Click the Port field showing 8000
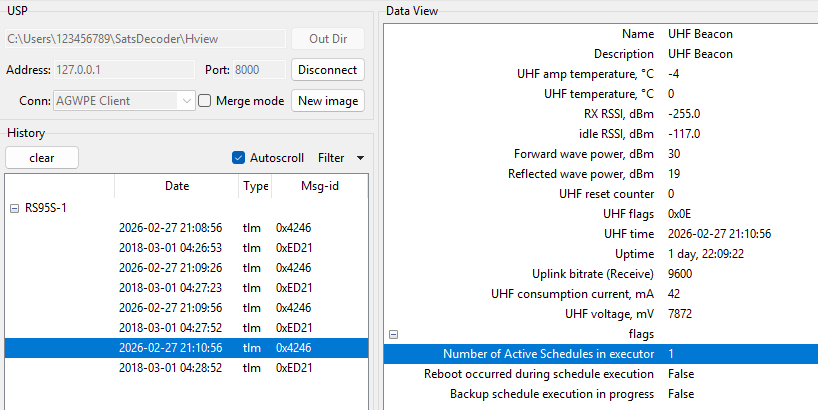The image size is (818, 410). pos(258,70)
